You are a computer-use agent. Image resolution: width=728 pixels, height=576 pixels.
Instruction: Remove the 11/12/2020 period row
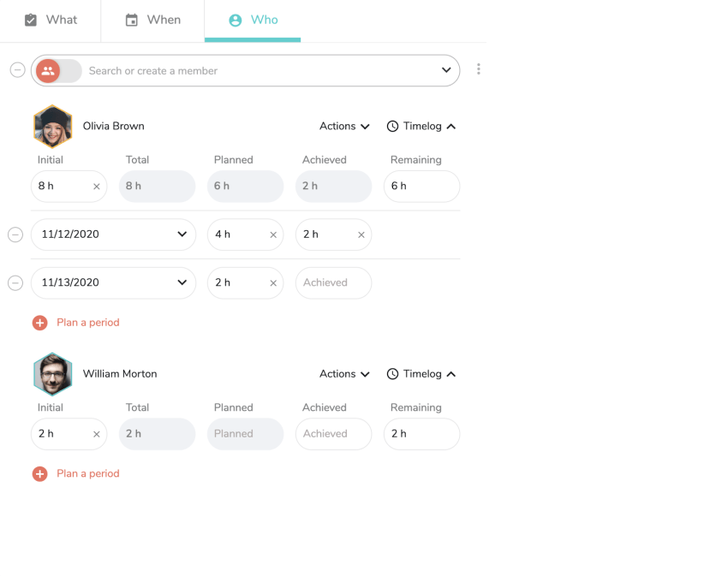pyautogui.click(x=15, y=235)
